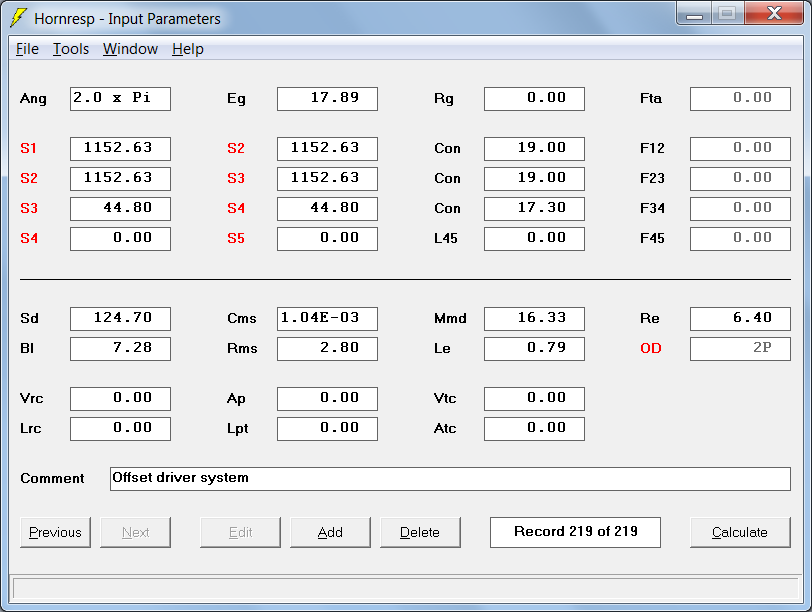Close the Hornresp window

click(774, 13)
